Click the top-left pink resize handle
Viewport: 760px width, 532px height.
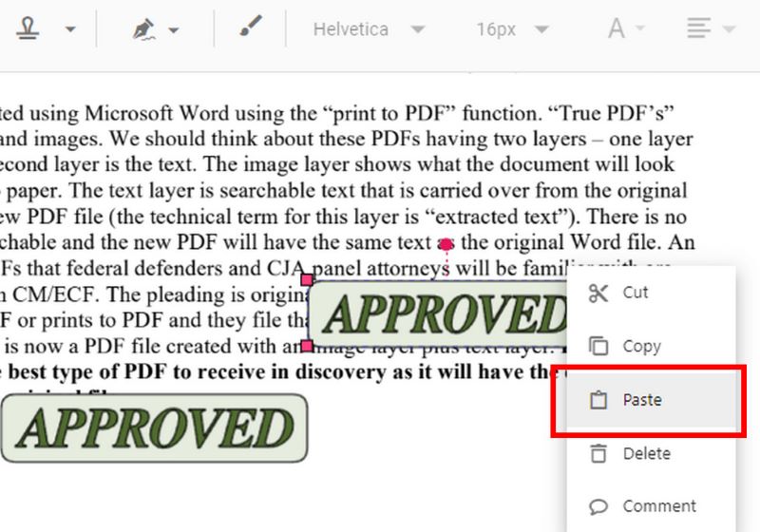[x=307, y=279]
